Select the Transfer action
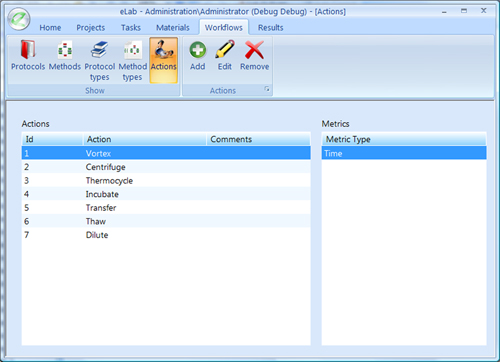 (x=166, y=208)
